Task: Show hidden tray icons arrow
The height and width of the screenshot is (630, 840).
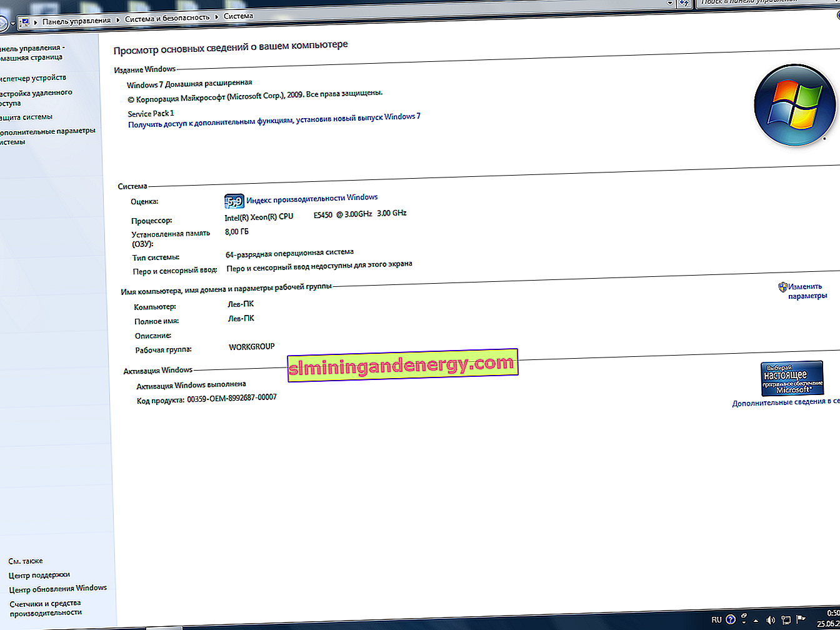Action: [756, 621]
